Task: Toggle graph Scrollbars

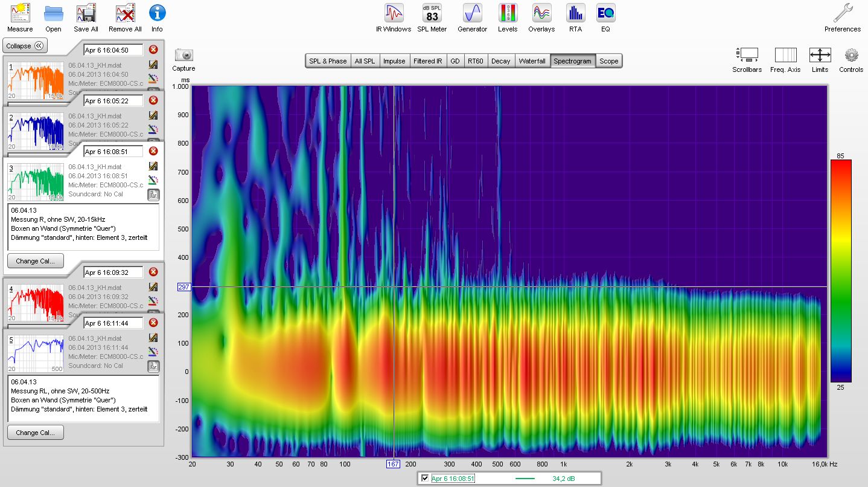Action: (747, 60)
